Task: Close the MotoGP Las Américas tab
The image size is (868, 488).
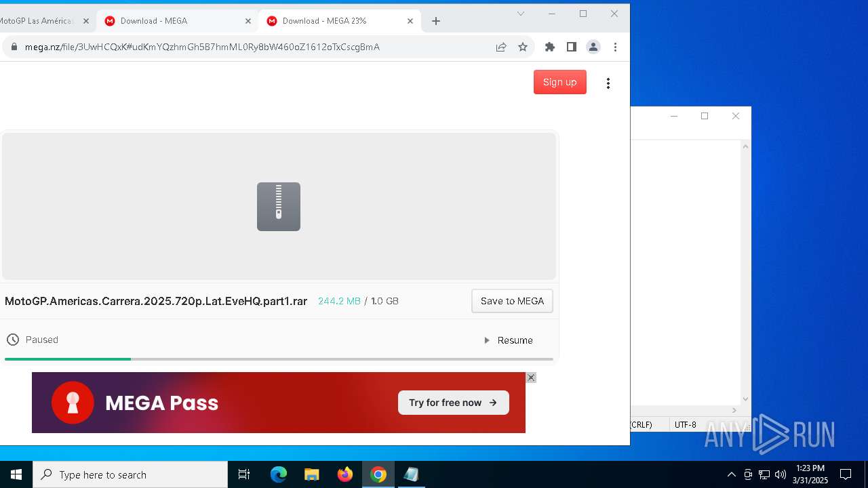Action: click(x=86, y=21)
